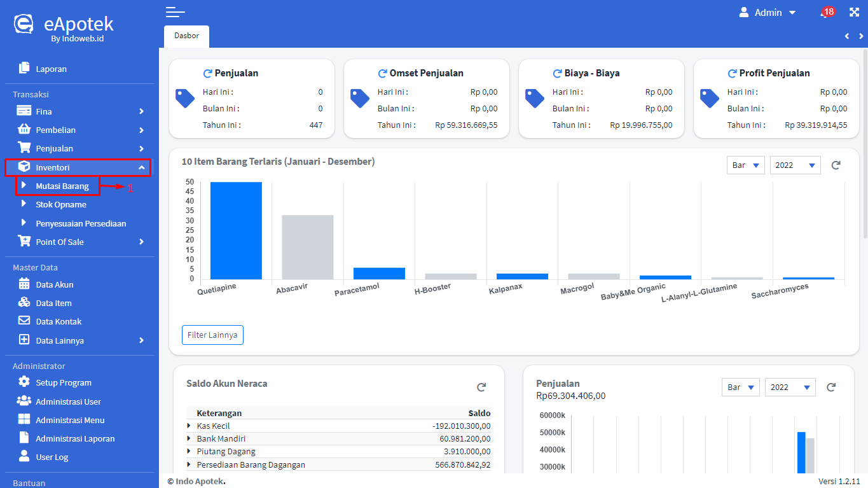This screenshot has height=488, width=868.
Task: Refresh the Penjualan summary card
Action: pyautogui.click(x=207, y=73)
